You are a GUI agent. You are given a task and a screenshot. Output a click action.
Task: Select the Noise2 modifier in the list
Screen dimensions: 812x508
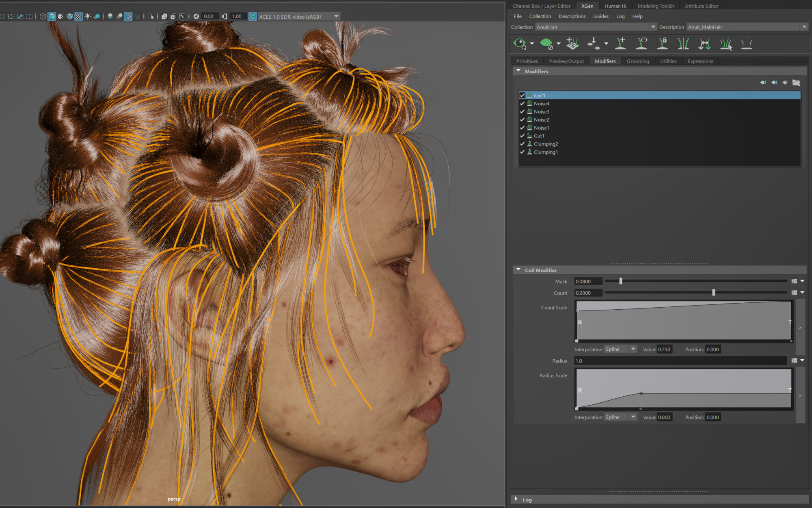[541, 119]
